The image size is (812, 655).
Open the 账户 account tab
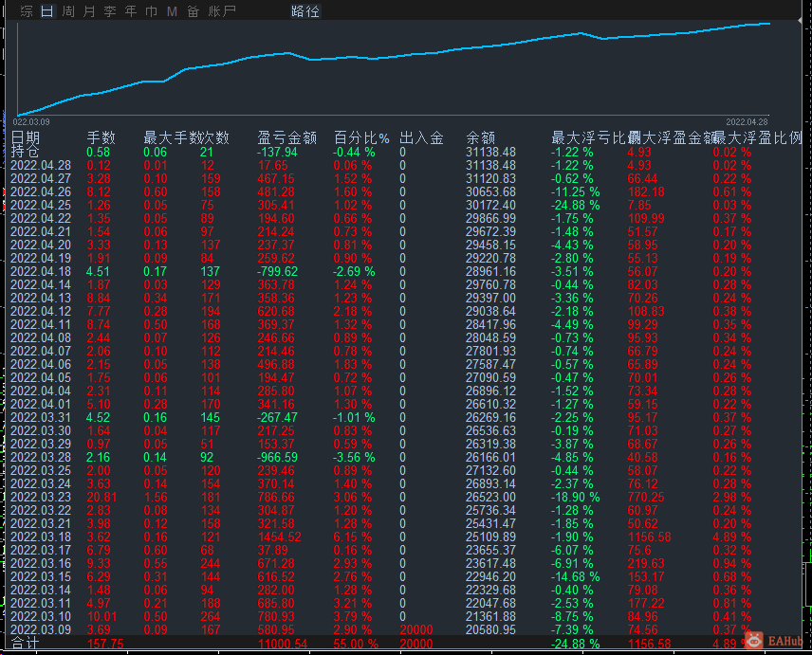[222, 10]
